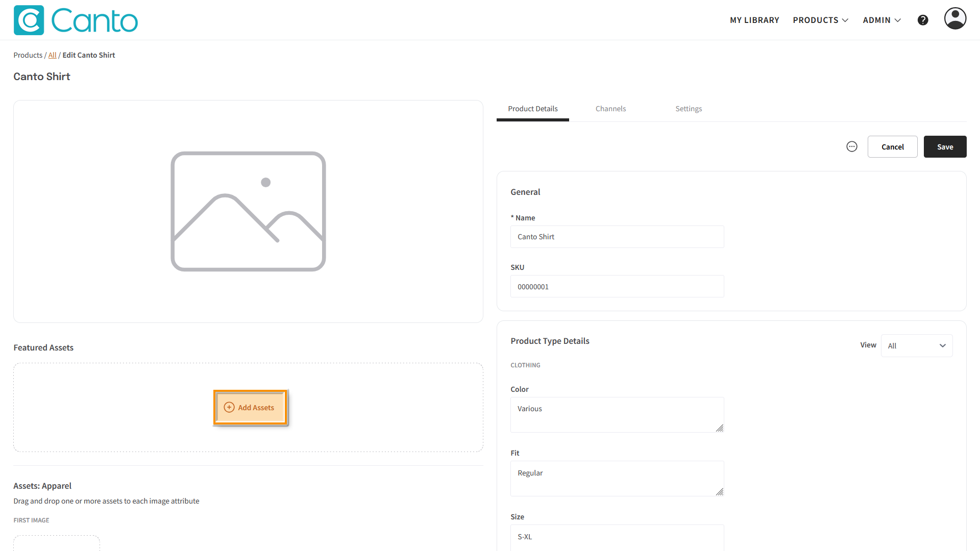Open the help question mark icon
Screen dimensions: 980x551
pyautogui.click(x=923, y=20)
